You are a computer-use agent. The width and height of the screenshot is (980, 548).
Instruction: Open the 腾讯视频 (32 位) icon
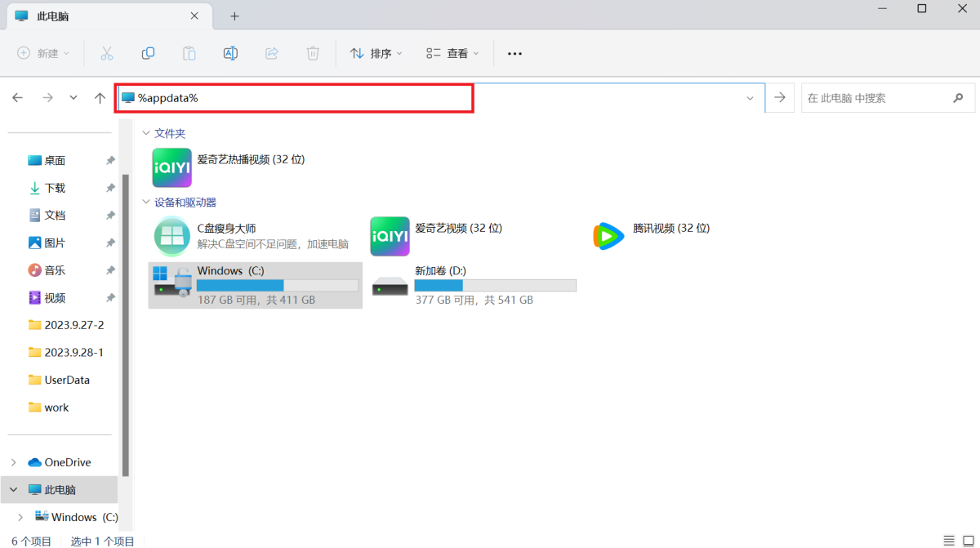(x=608, y=236)
